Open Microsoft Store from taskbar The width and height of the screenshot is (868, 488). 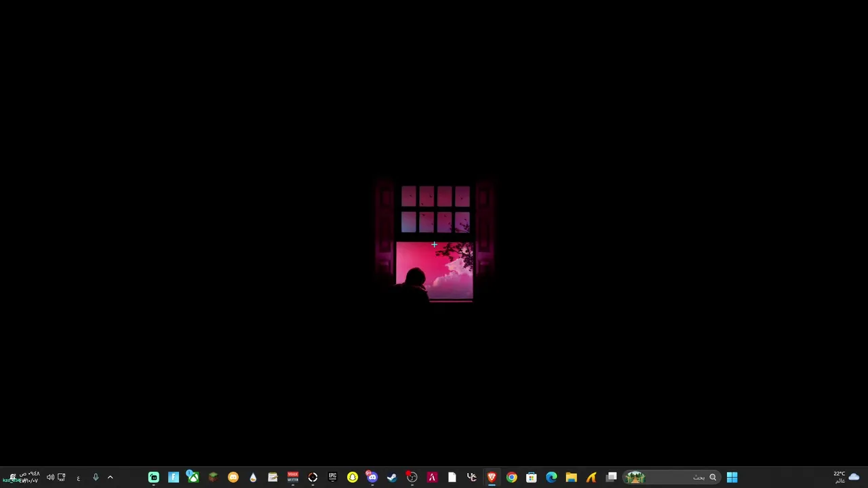tap(532, 477)
